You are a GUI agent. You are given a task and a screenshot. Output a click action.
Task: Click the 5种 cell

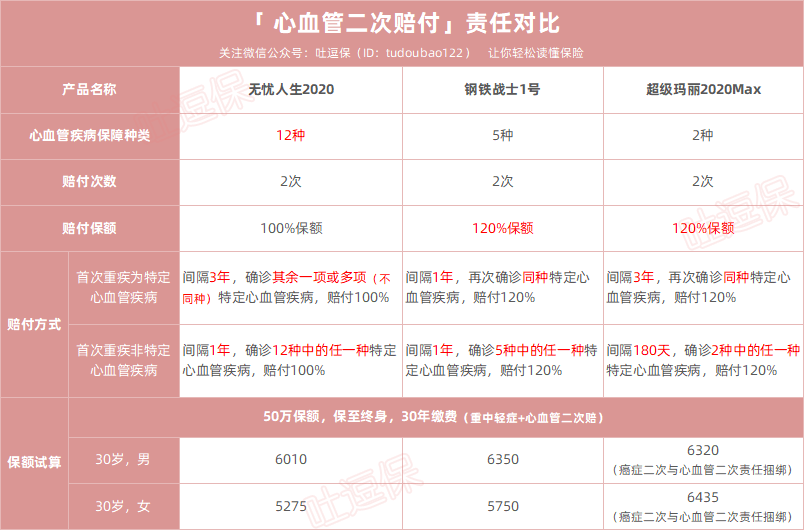click(x=503, y=136)
